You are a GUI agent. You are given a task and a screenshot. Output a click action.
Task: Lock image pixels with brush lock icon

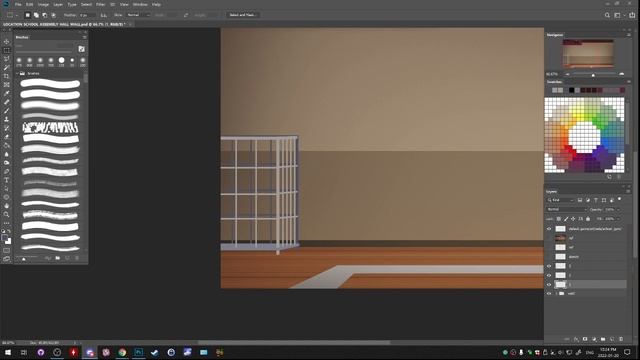click(566, 219)
